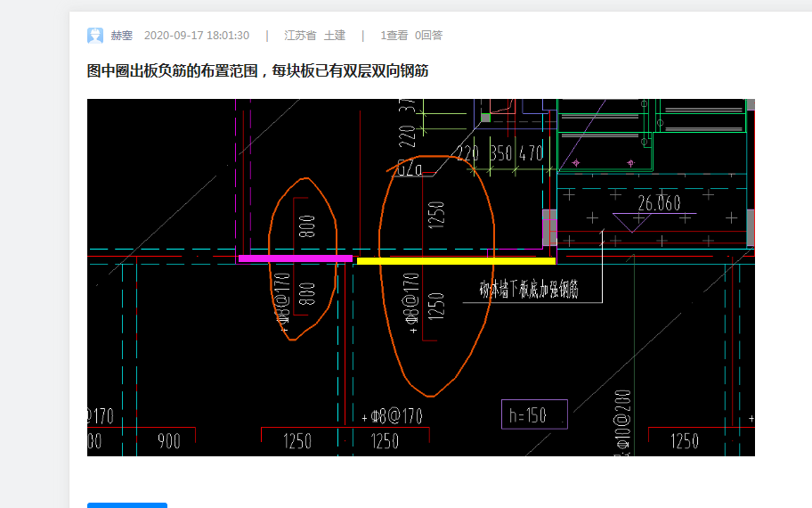Click the post timestamp 2020-09-17 18:01:30
Image resolution: width=812 pixels, height=508 pixels.
point(197,36)
